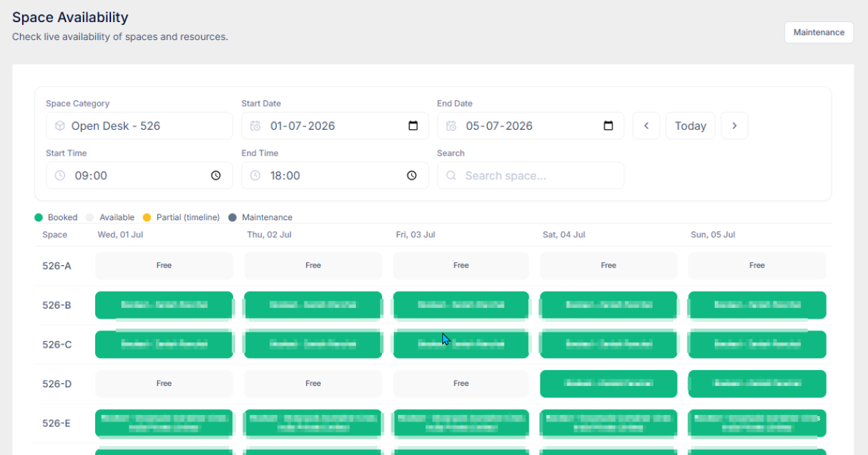Viewport: 868px width, 455px height.
Task: Click the yellow Partial (timeline) legend dot
Action: (147, 217)
